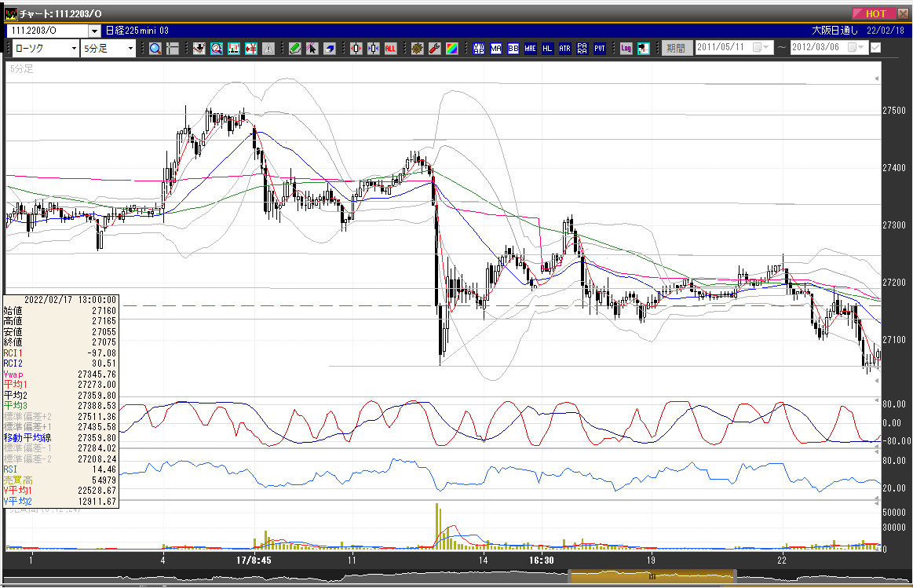Click the 16:30 time axis label
Image resolution: width=913 pixels, height=588 pixels.
tap(541, 560)
